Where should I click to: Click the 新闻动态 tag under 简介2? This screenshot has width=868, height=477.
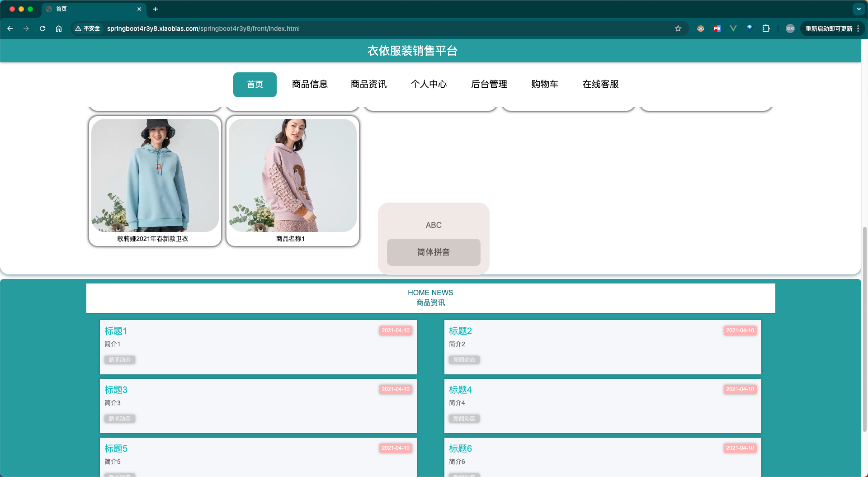click(x=464, y=360)
